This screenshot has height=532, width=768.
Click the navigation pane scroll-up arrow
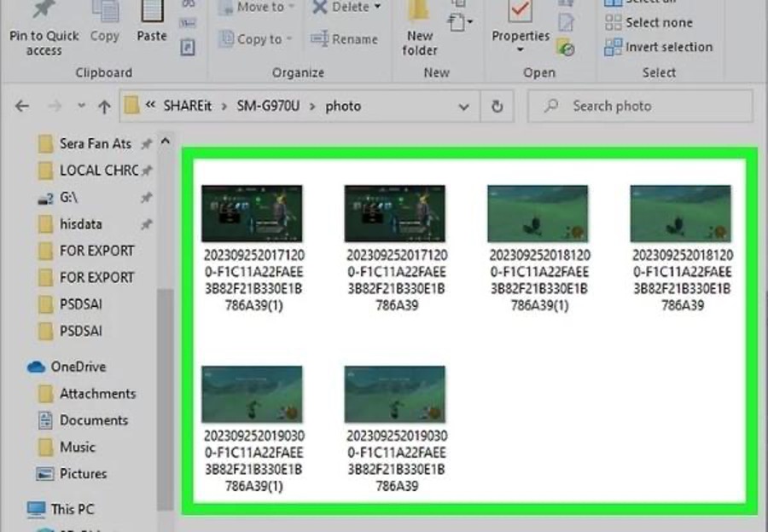(166, 142)
